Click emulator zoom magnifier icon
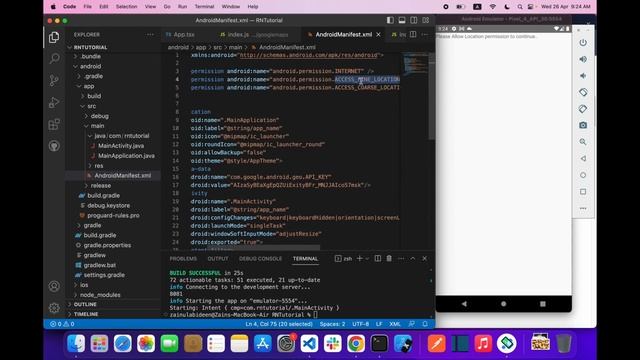Viewport: 640px width, 360px height. click(583, 142)
